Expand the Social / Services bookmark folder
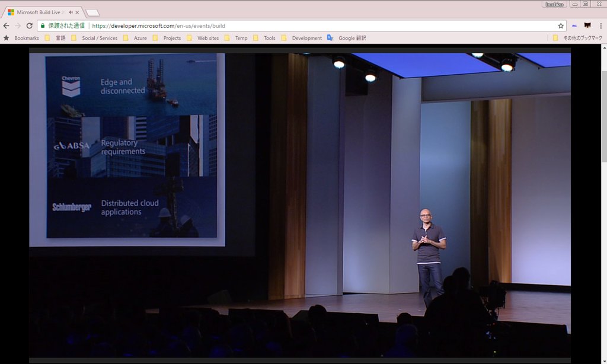The image size is (607, 364). (94, 38)
